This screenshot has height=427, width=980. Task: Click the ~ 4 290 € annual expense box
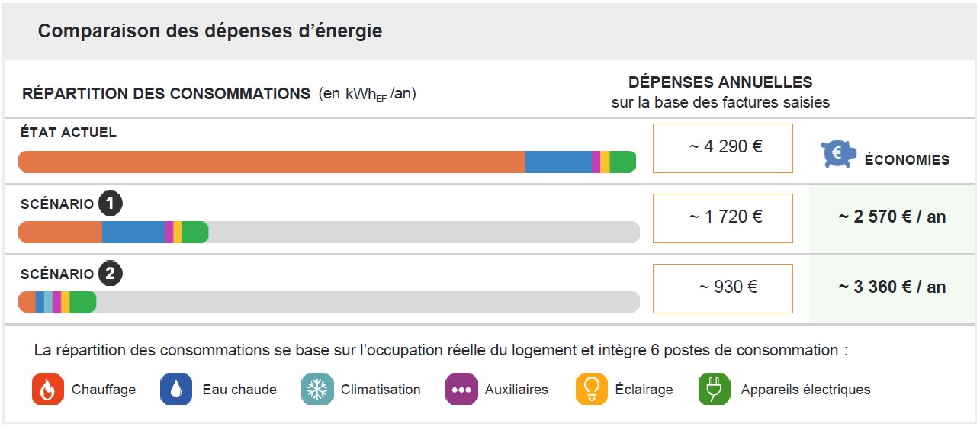723,148
